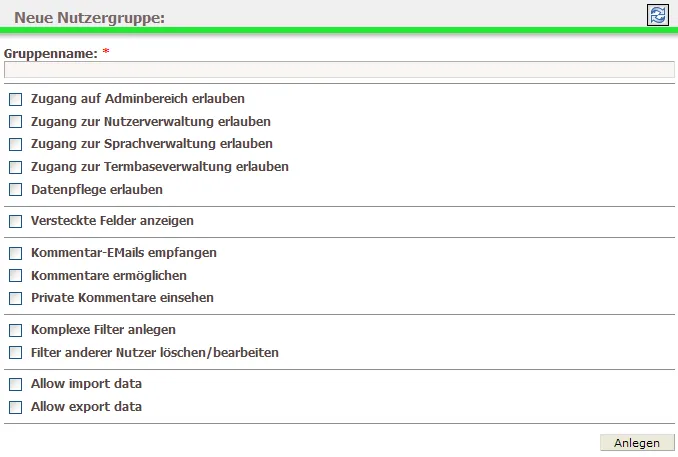The image size is (678, 457).
Task: Tick the Allow import data checkbox
Action: click(16, 384)
